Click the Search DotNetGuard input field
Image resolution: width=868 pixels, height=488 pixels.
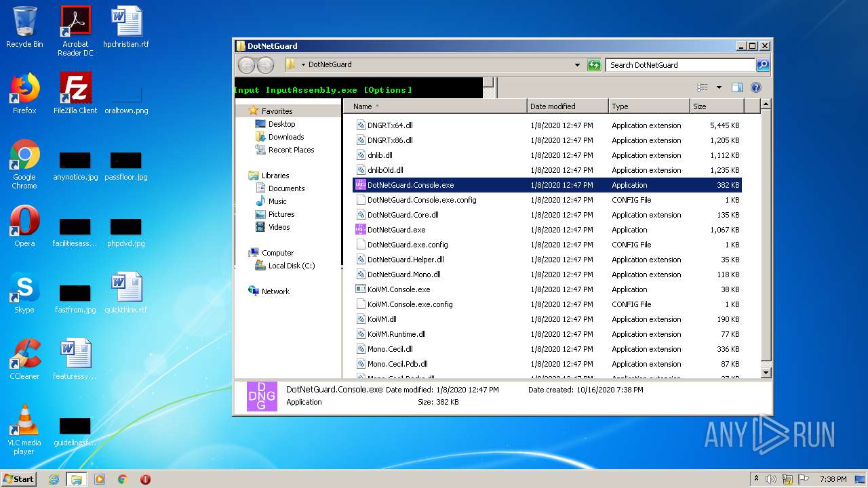(x=680, y=65)
